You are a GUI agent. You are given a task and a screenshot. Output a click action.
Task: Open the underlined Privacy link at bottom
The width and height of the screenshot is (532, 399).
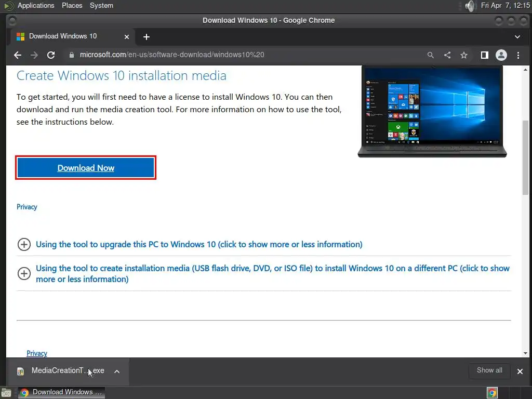click(37, 353)
